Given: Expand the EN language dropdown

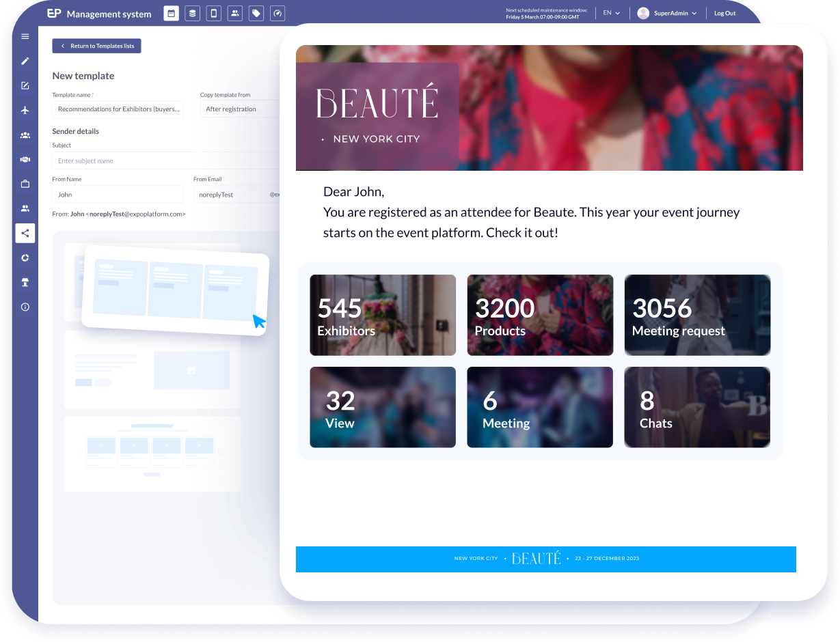Looking at the screenshot, I should point(611,13).
